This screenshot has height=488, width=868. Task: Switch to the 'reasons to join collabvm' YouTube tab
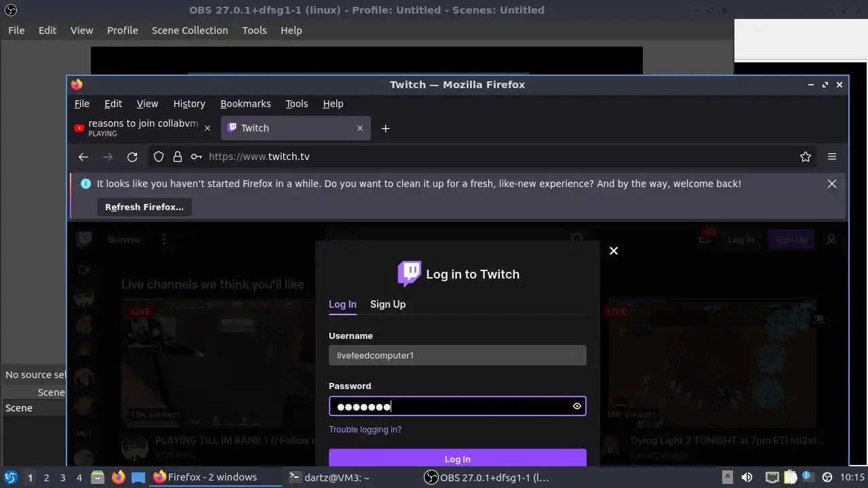(142, 128)
